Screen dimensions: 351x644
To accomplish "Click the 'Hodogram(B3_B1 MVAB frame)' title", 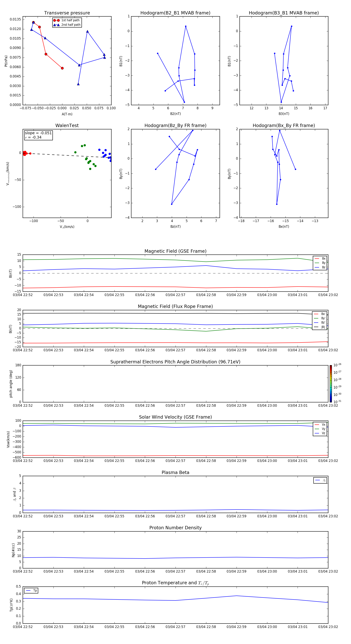I will point(284,13).
